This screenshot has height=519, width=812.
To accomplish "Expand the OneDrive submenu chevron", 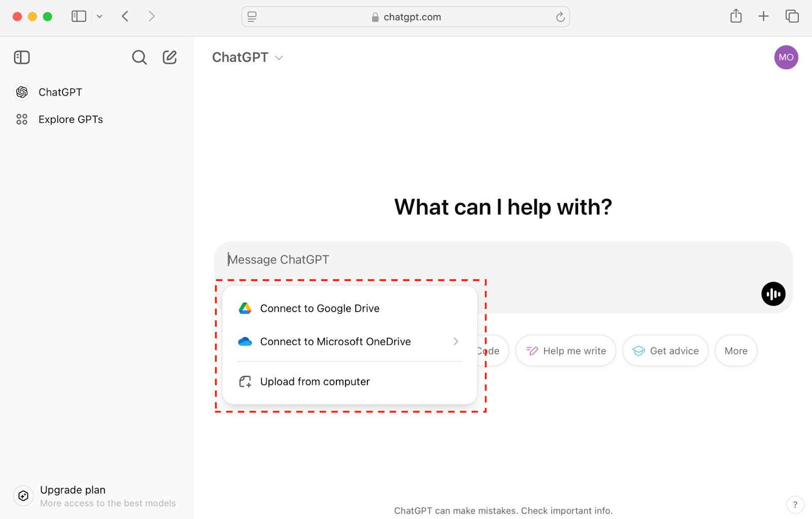I will pyautogui.click(x=456, y=342).
